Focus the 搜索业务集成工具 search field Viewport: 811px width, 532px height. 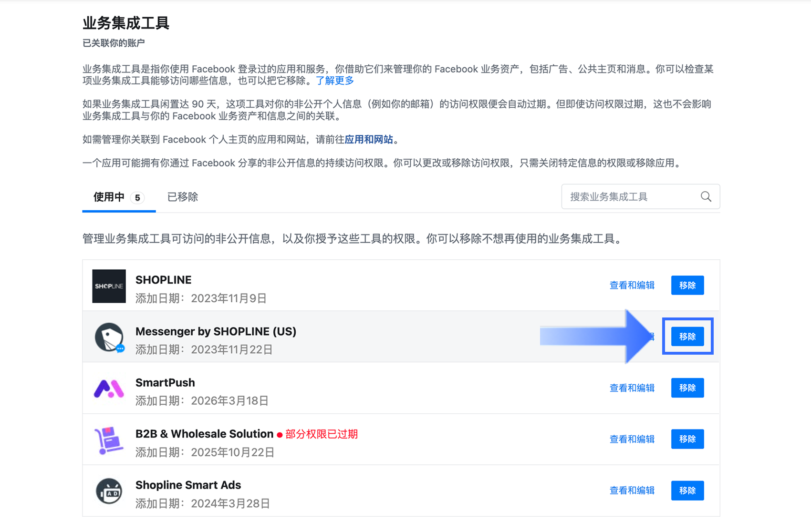coord(641,196)
